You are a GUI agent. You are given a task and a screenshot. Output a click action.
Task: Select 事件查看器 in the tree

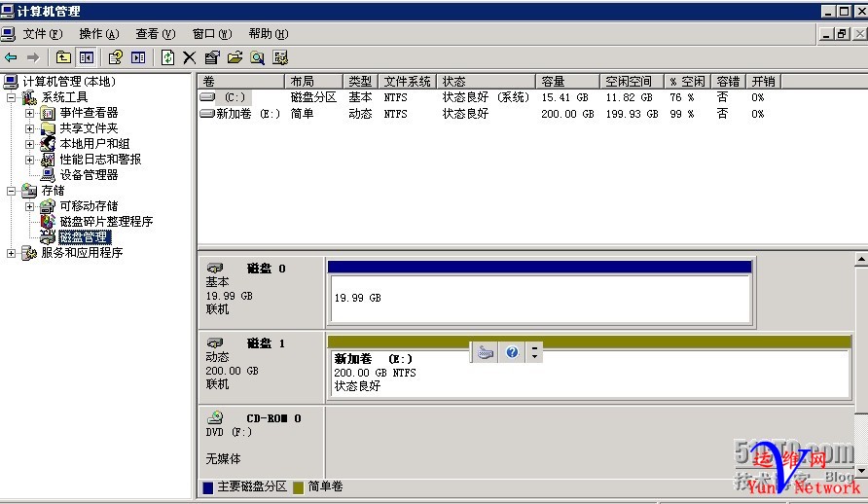tap(89, 113)
